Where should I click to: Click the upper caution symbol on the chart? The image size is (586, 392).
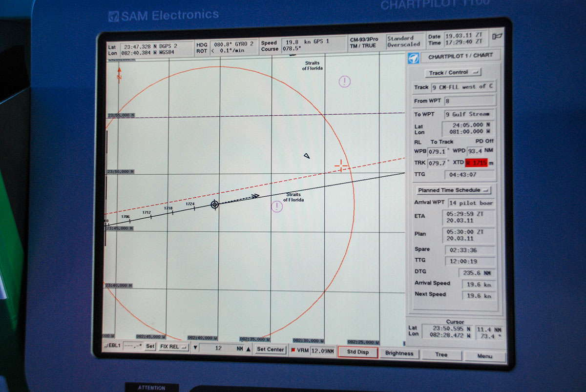(x=345, y=82)
